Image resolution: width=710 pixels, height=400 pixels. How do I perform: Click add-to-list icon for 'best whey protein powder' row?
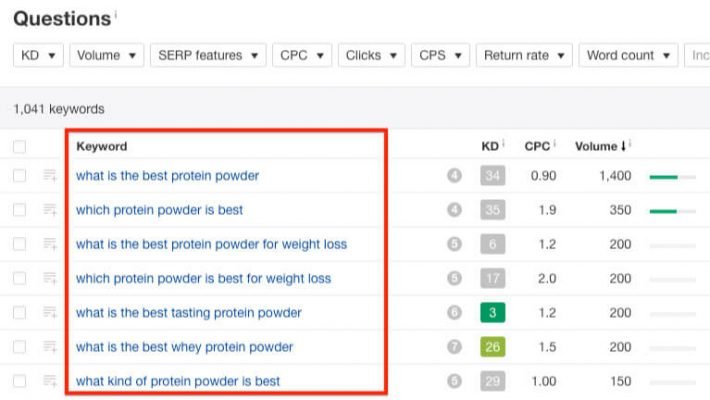pyautogui.click(x=50, y=347)
